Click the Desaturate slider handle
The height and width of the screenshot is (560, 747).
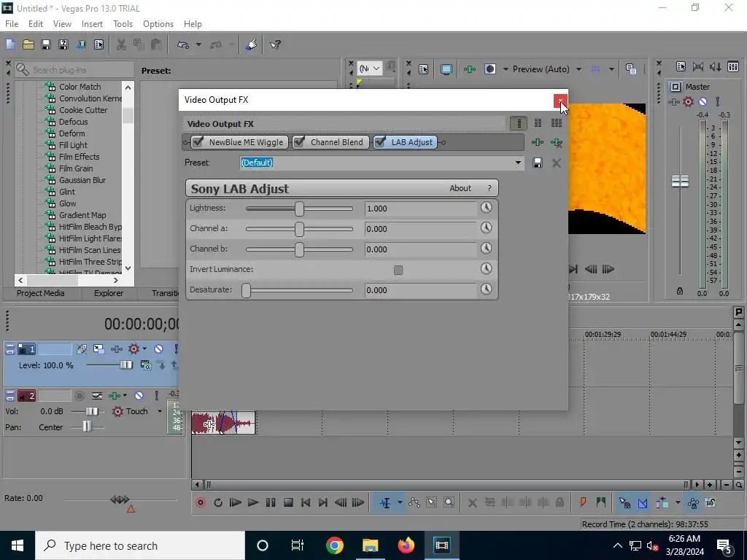click(246, 290)
